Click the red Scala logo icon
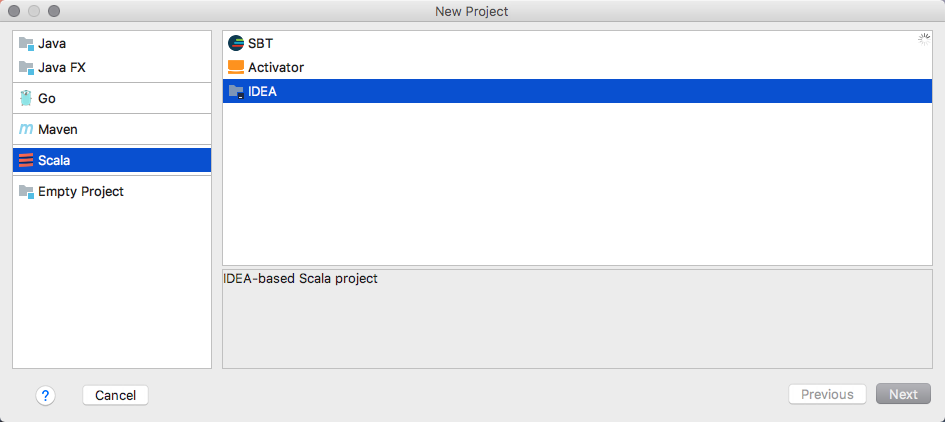This screenshot has height=422, width=945. pyautogui.click(x=26, y=160)
